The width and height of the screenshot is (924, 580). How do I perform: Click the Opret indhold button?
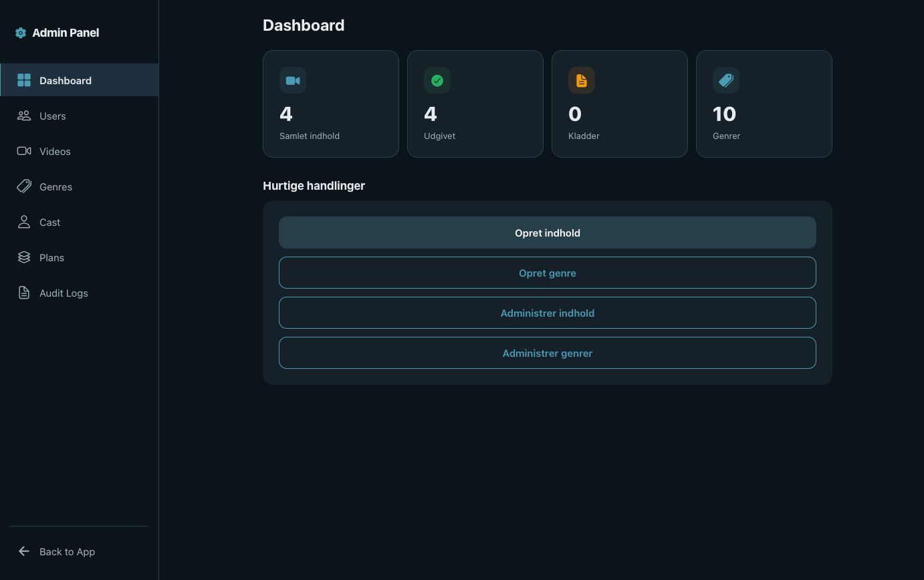coord(548,233)
